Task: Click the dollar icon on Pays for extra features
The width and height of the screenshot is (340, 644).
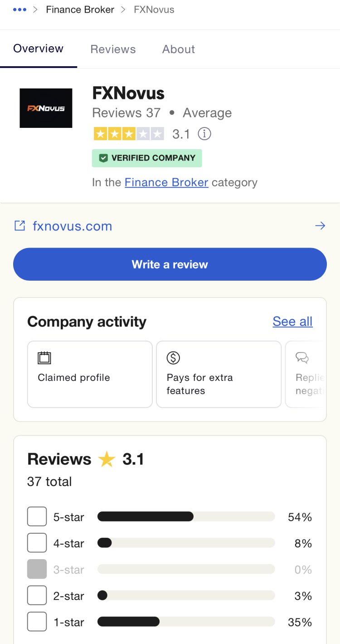Action: click(x=173, y=358)
